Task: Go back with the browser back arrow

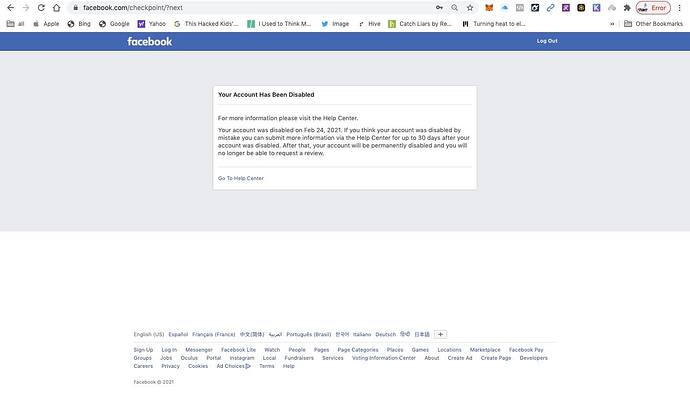Action: (x=11, y=8)
